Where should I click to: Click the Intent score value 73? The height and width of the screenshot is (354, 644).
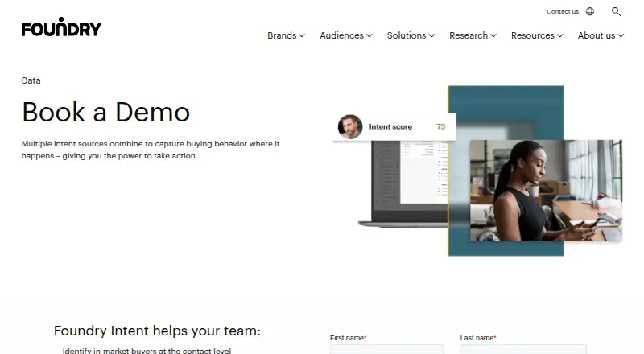tap(440, 126)
